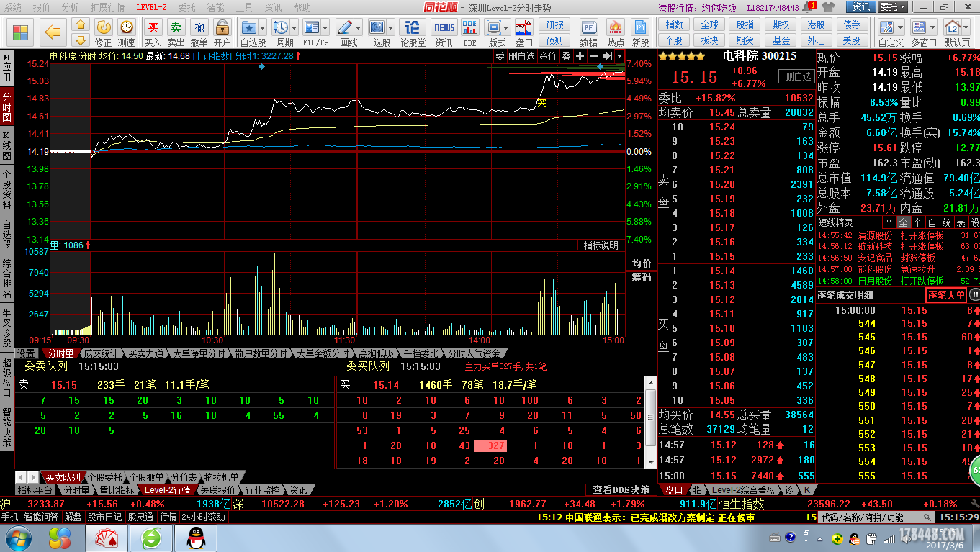Screen dimensions: 980x552
Task: Click the plus zoom icon above chart
Action: pyautogui.click(x=580, y=56)
